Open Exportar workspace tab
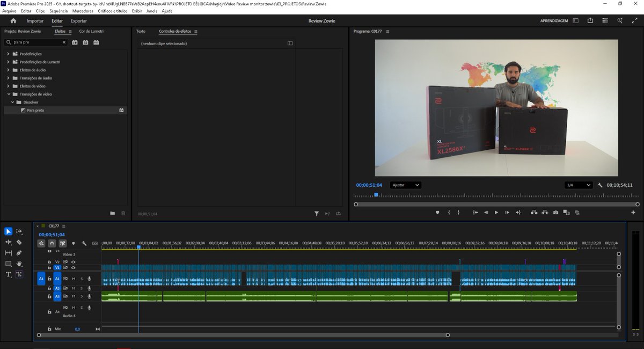This screenshot has width=644, height=349. (x=79, y=21)
